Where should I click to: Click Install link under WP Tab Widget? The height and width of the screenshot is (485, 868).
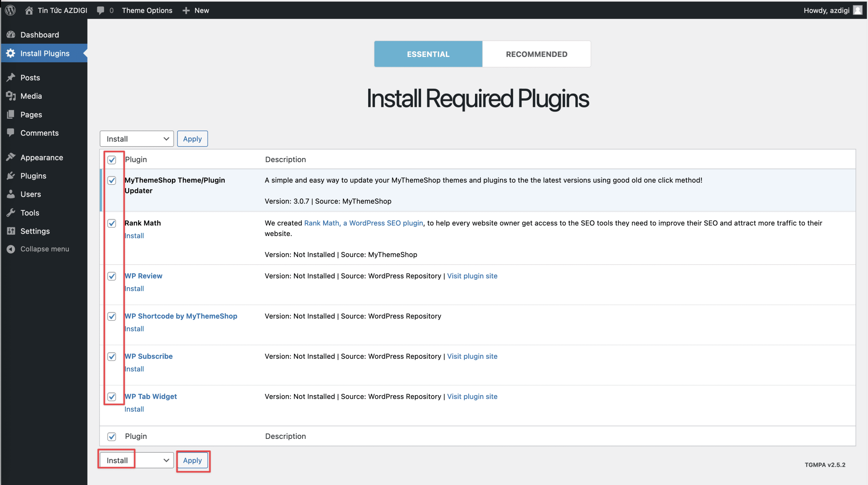(x=134, y=409)
